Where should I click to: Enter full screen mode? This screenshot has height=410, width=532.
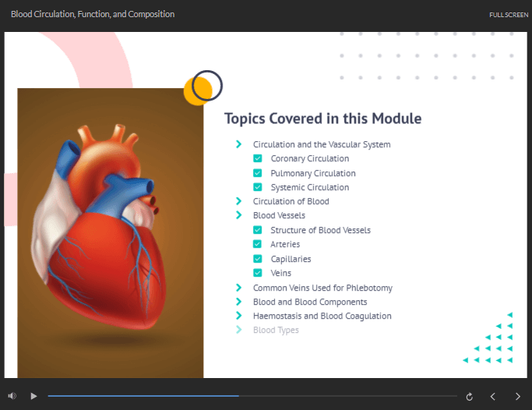coord(509,15)
